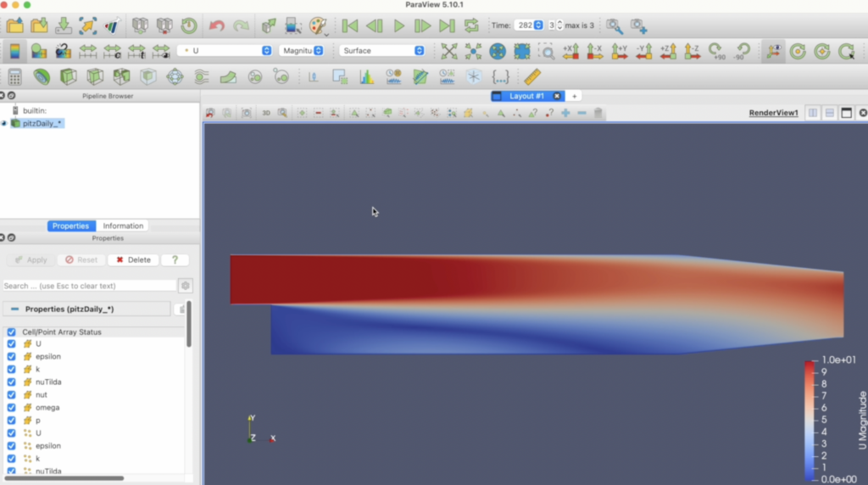Select the Layout #1 tab
868x485 pixels.
(x=526, y=96)
